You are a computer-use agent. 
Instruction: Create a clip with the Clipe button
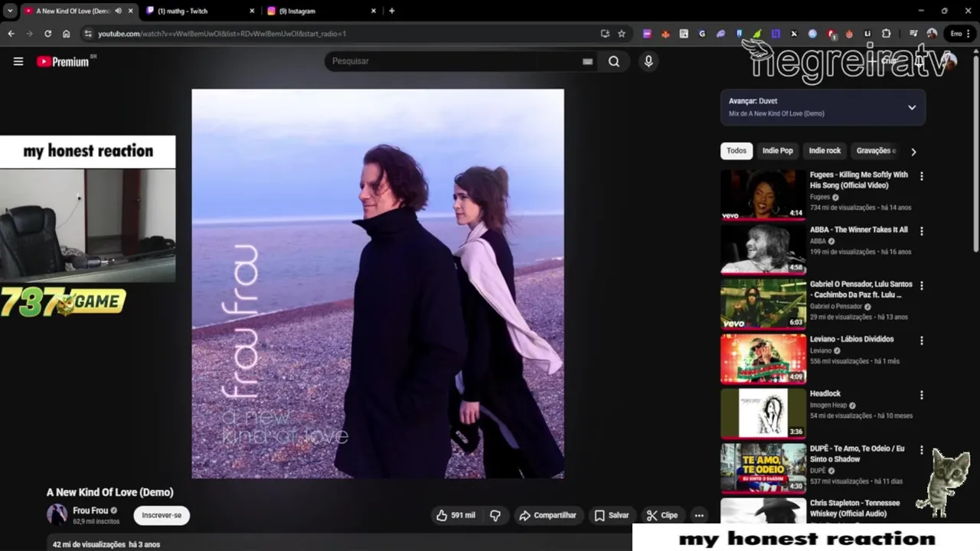pyautogui.click(x=662, y=515)
